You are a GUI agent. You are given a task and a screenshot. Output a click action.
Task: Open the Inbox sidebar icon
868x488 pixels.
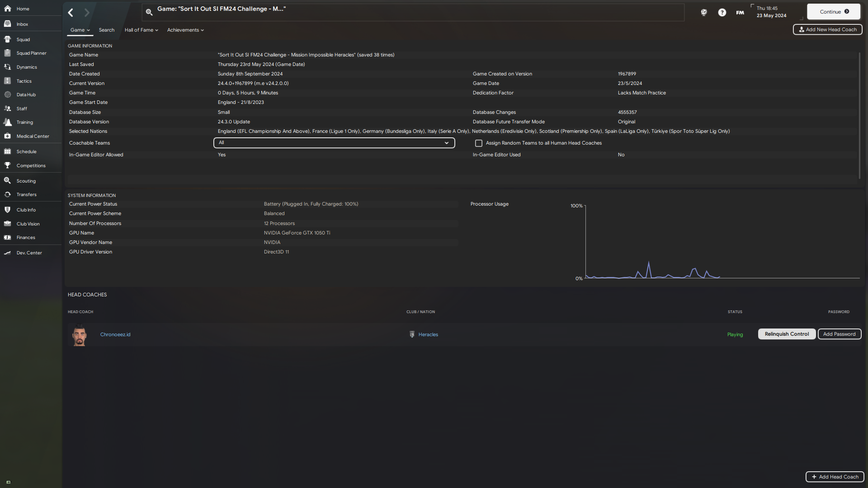point(8,24)
